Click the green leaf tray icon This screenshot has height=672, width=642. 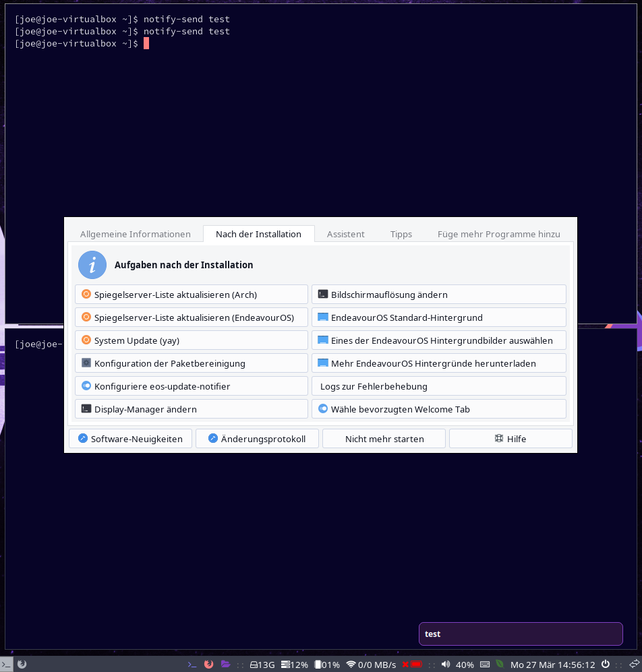tap(500, 665)
